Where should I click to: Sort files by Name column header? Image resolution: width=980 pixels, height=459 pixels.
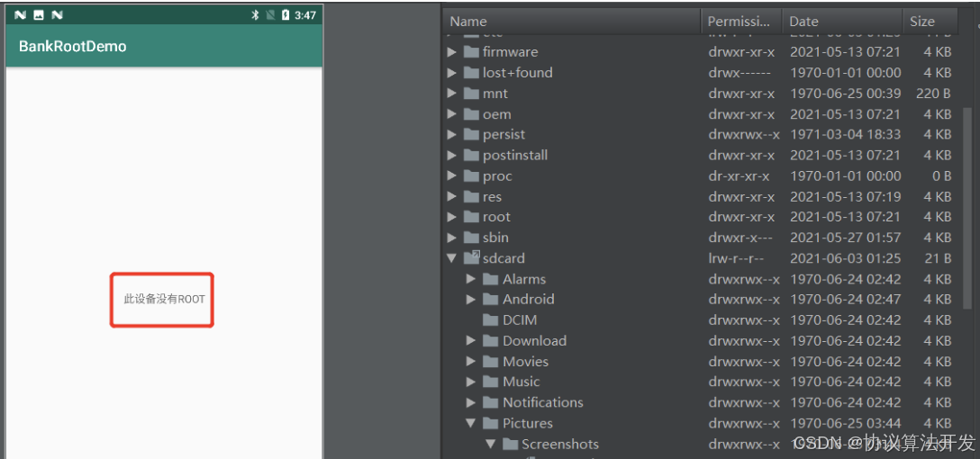coord(572,22)
